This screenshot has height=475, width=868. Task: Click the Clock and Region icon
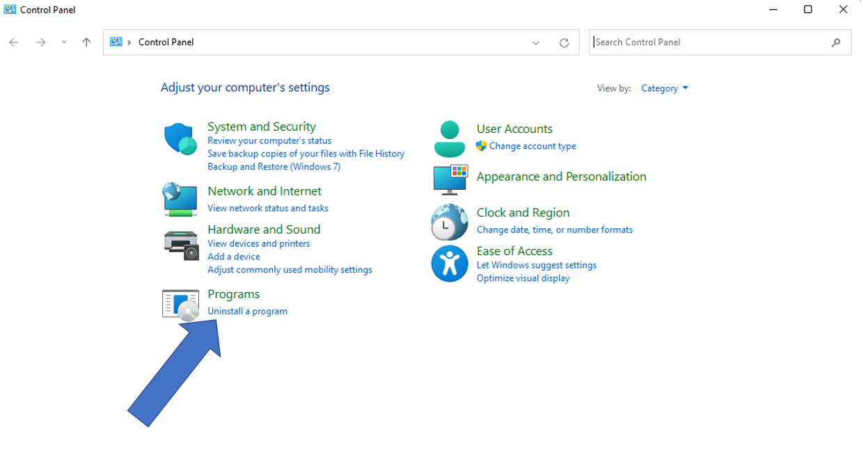pos(450,222)
